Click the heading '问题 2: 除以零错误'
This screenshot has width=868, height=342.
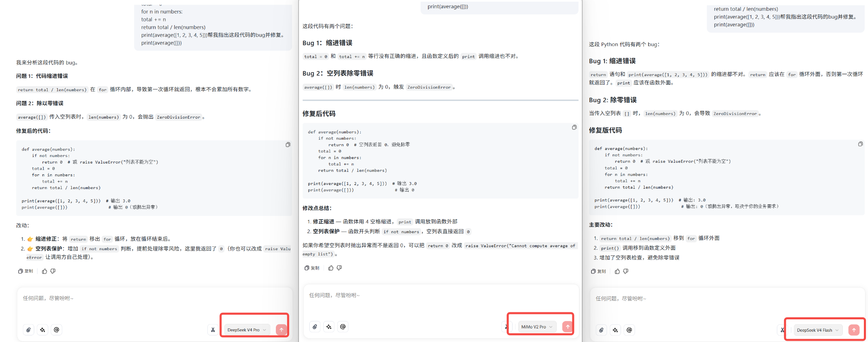pos(40,103)
